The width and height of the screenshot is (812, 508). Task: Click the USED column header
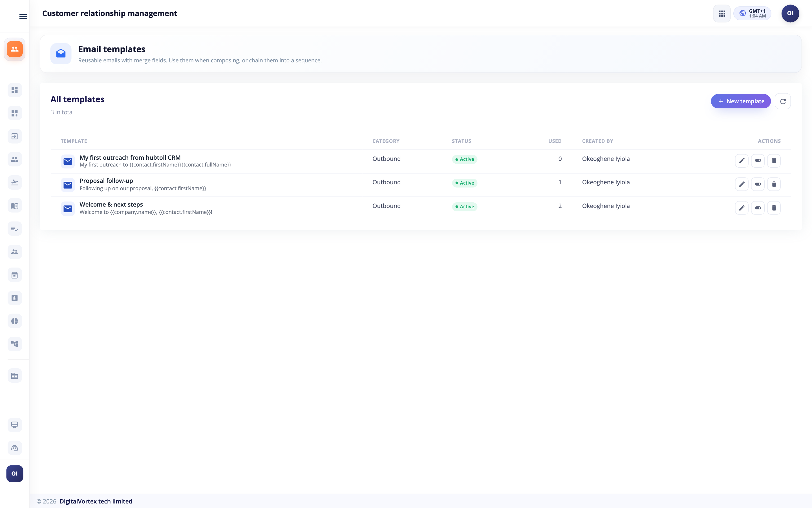point(555,141)
